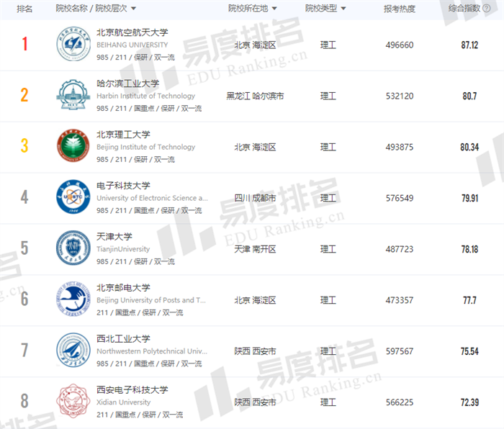Click Beijing University of Posts English name
This screenshot has height=429, width=504.
coord(151,300)
